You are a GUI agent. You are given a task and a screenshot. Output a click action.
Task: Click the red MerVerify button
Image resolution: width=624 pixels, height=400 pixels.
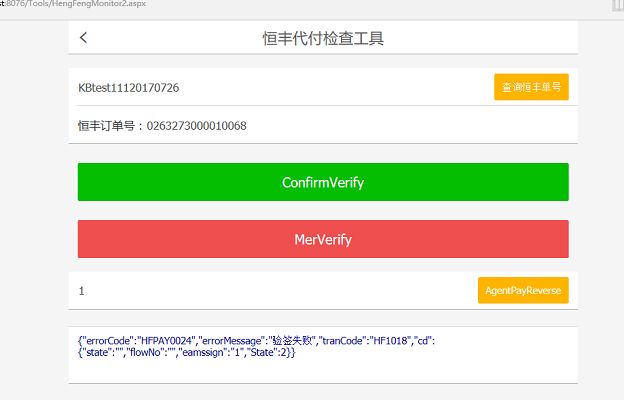point(323,239)
